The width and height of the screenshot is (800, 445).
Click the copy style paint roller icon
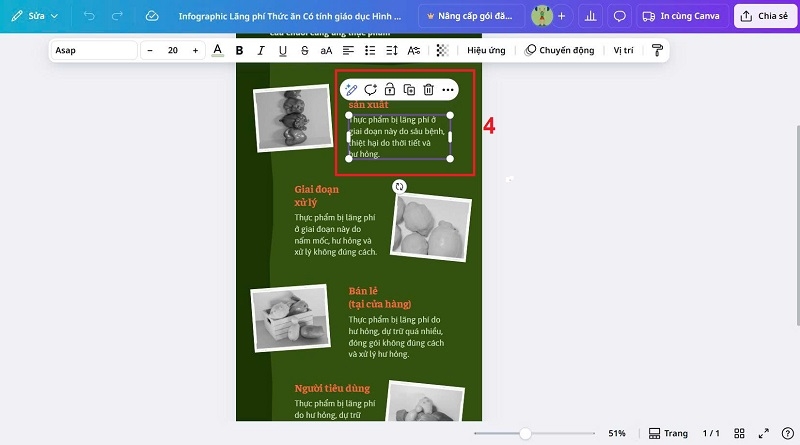click(657, 50)
